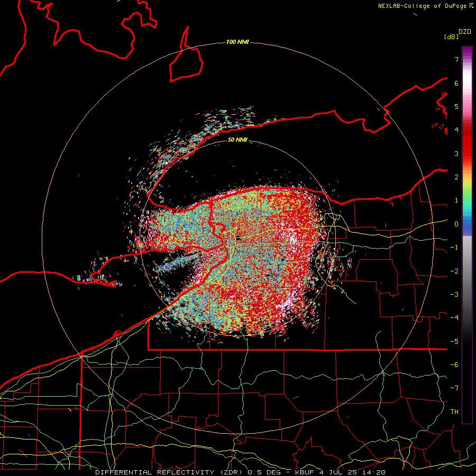Select the "-4" scale value
The height and width of the screenshot is (476, 476).
(454, 318)
